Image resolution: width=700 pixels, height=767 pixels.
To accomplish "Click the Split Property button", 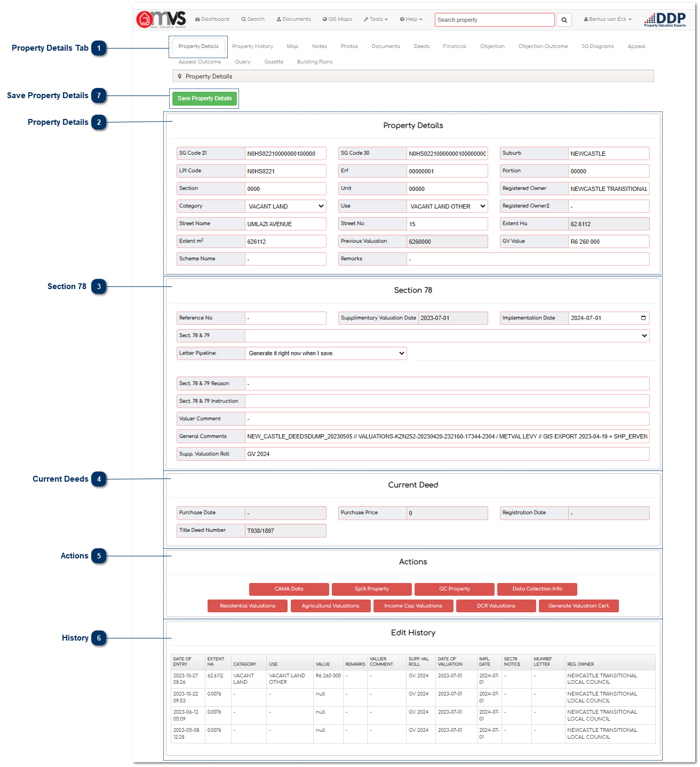I will tap(371, 589).
